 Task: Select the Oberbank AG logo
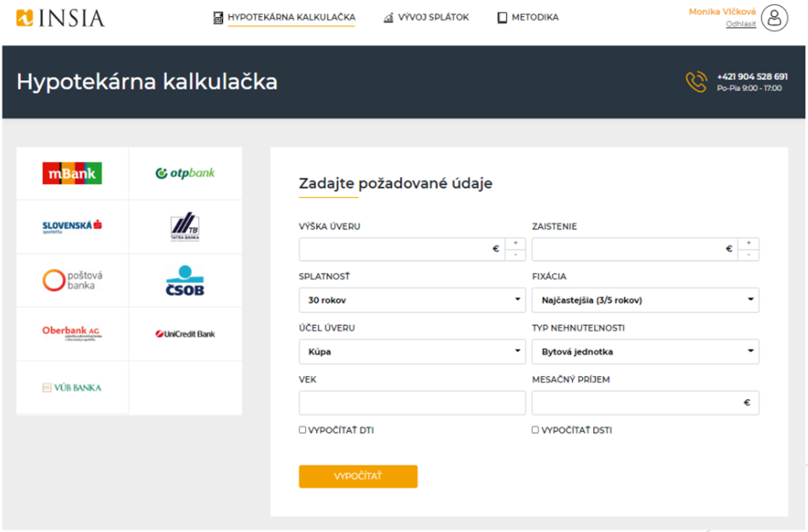(72, 333)
